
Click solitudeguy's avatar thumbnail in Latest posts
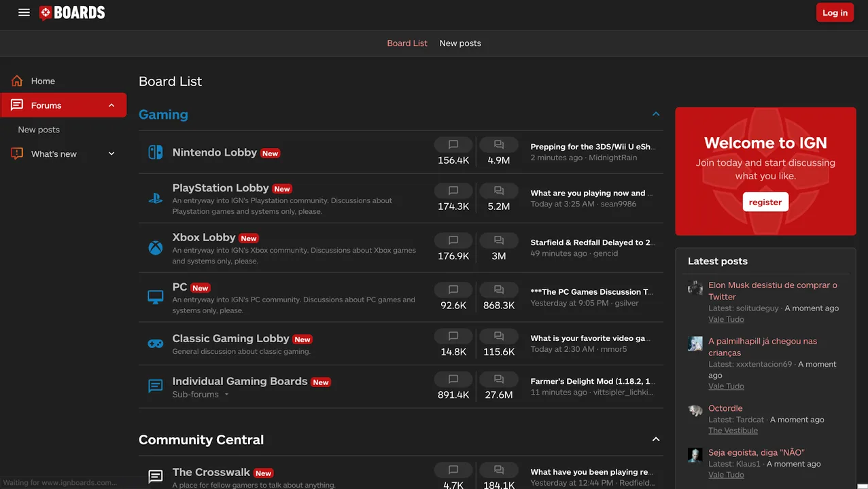695,287
